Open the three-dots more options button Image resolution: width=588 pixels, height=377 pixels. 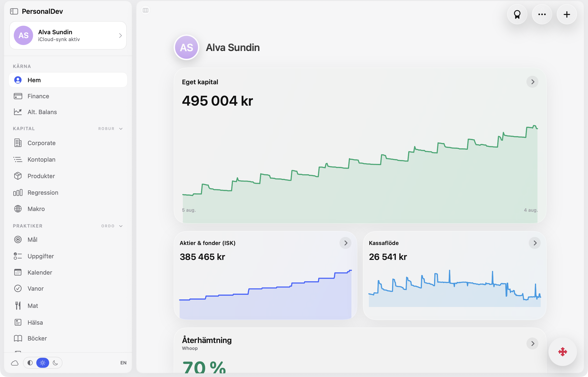tap(542, 14)
